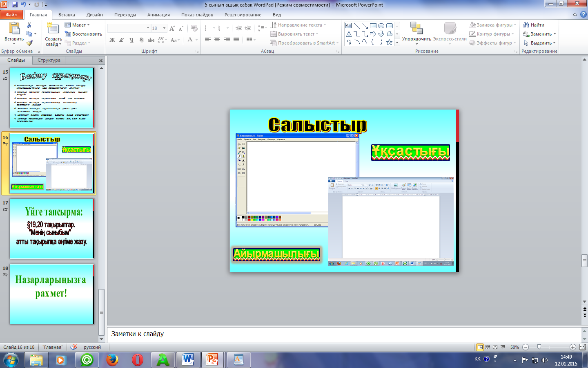This screenshot has width=588, height=368.
Task: Click the decrease indent icon
Action: 239,28
